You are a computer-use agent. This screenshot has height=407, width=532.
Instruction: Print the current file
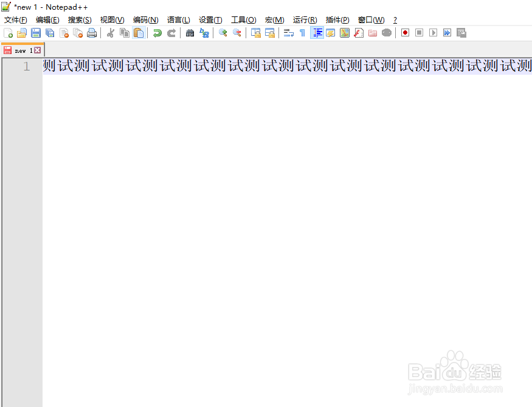pos(92,33)
